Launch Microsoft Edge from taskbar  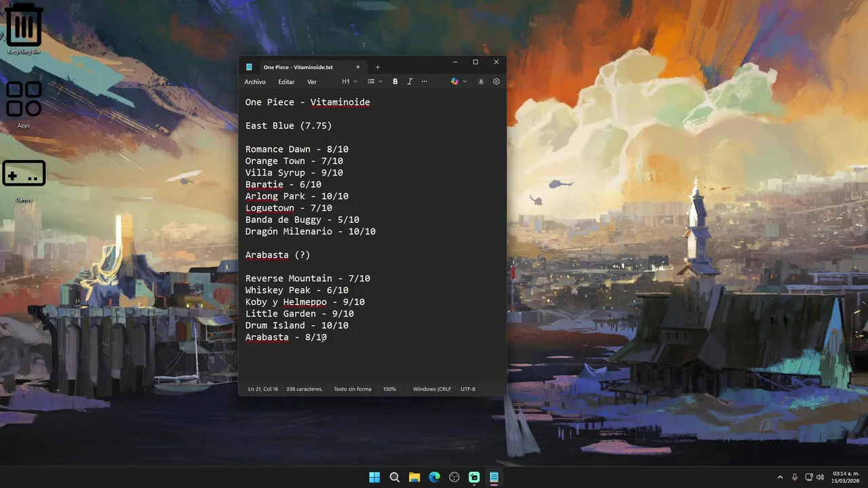click(434, 477)
